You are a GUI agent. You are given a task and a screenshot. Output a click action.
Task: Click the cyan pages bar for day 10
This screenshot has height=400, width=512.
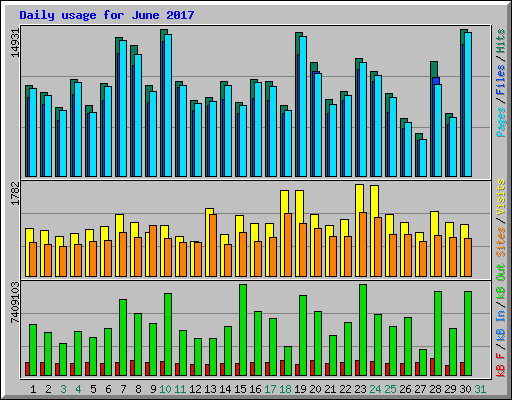click(168, 105)
